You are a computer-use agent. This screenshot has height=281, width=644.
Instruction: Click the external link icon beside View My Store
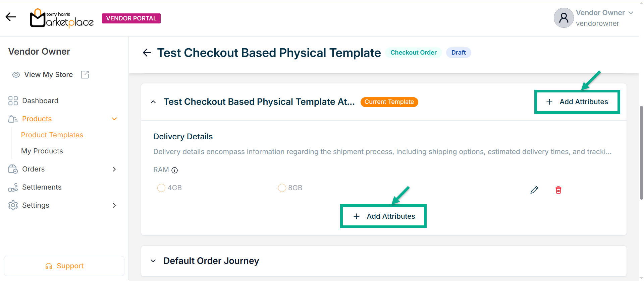(x=85, y=75)
